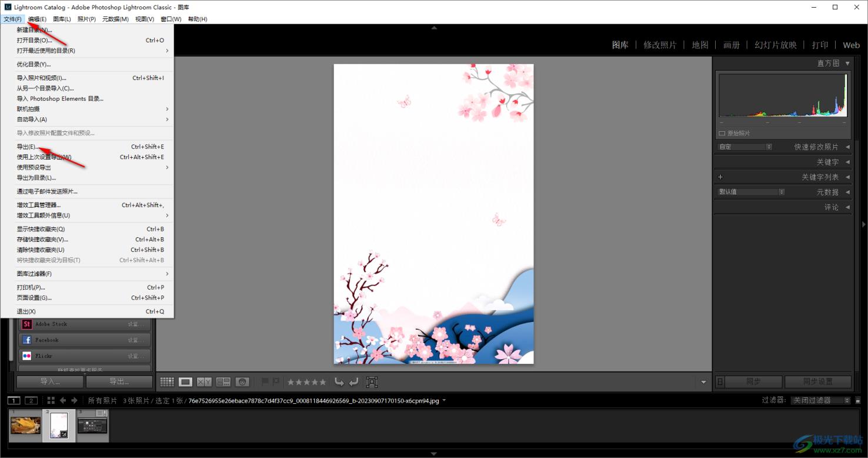Viewport: 868px width, 458px height.
Task: Click the Adobe Stock service icon
Action: tap(26, 324)
